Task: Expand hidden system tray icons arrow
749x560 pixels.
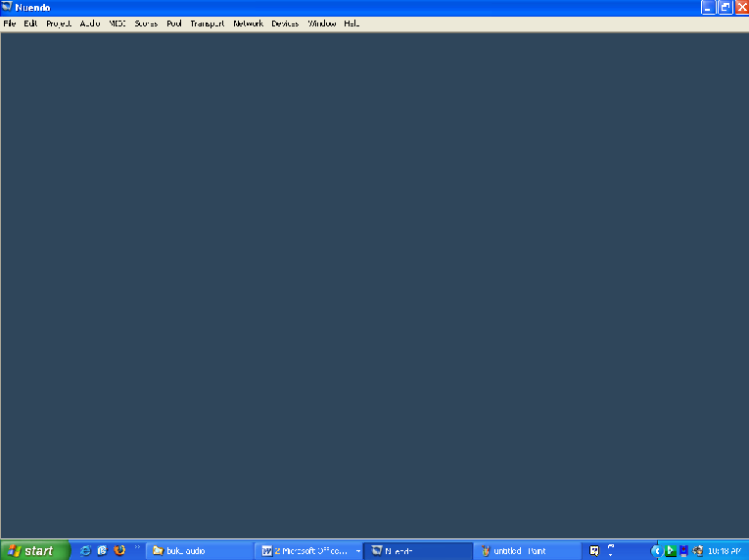Action: pyautogui.click(x=656, y=551)
